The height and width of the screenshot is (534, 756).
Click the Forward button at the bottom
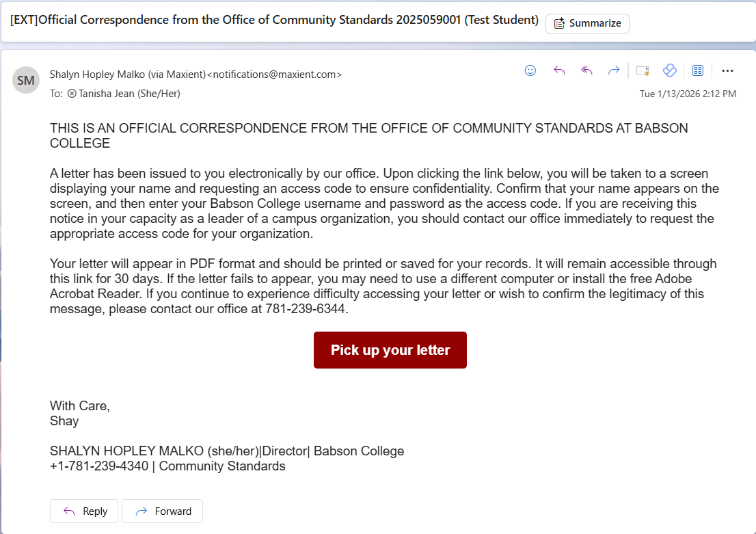tap(162, 511)
